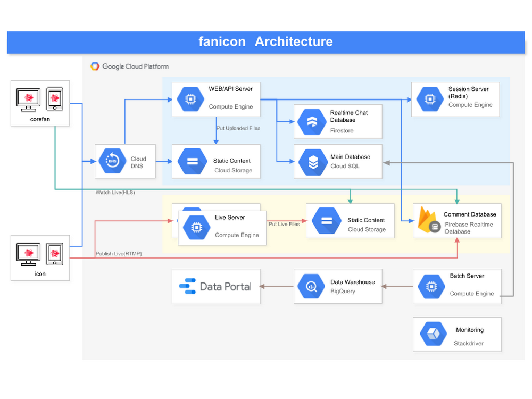Viewport: 532px width, 399px height.
Task: Select the Stackdriver Monitoring icon
Action: [x=434, y=334]
